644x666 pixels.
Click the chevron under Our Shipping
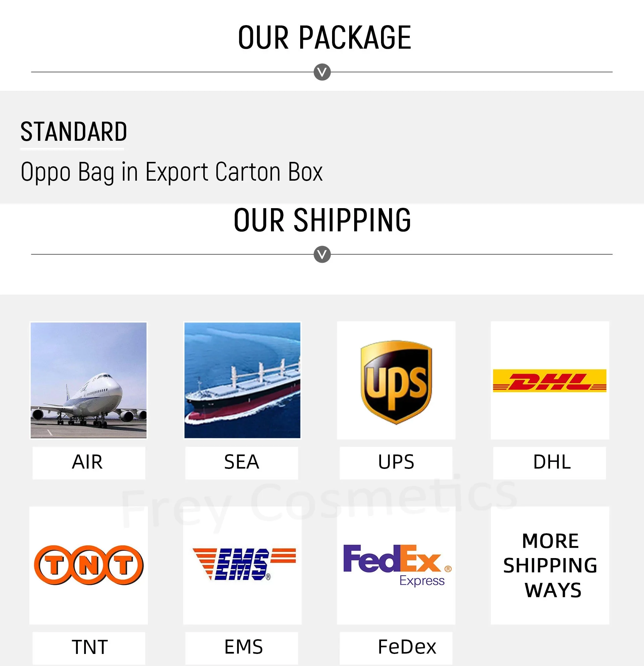coord(322,254)
